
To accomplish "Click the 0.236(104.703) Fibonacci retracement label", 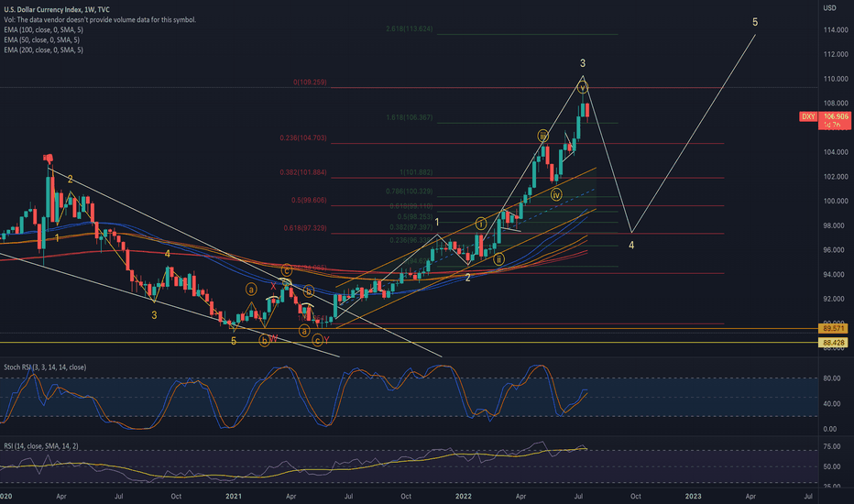I will [x=303, y=137].
